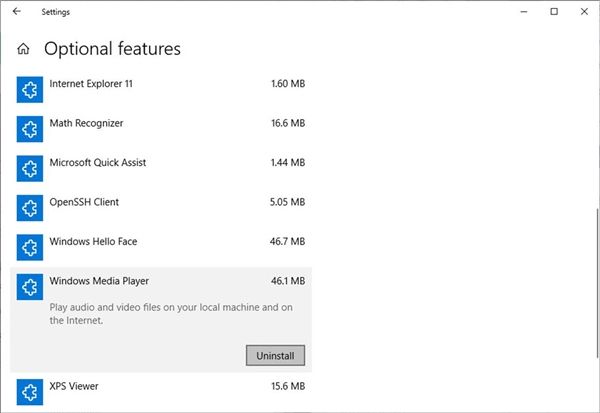Maximize the Settings window
This screenshot has height=413, width=600.
(554, 11)
